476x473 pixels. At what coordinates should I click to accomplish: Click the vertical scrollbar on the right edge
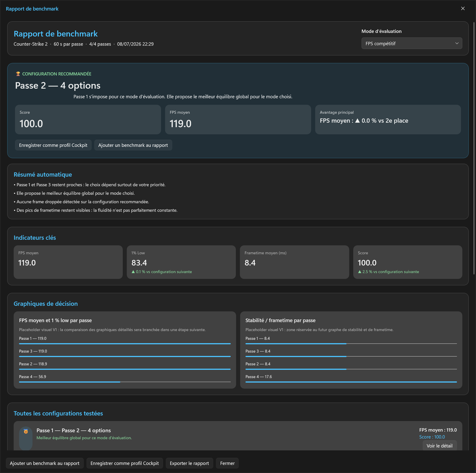click(x=474, y=148)
